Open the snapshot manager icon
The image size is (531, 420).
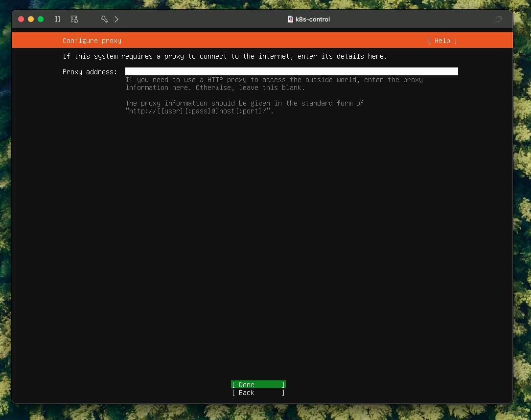point(74,19)
